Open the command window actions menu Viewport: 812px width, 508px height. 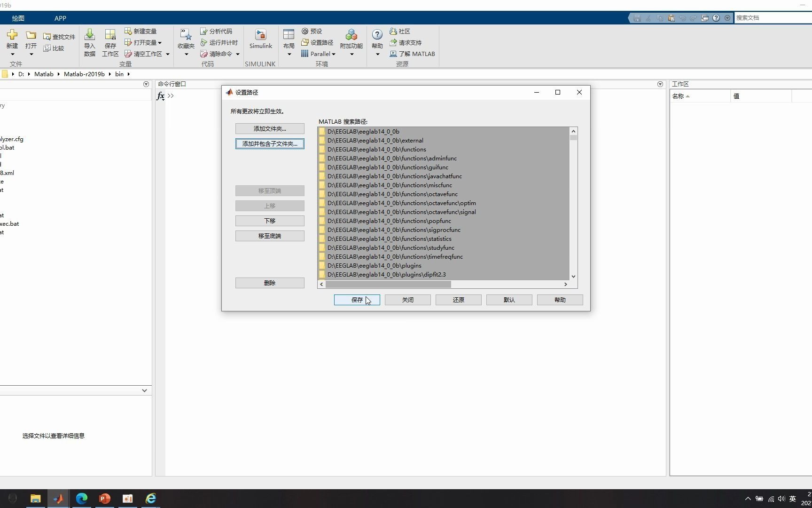[x=660, y=84]
